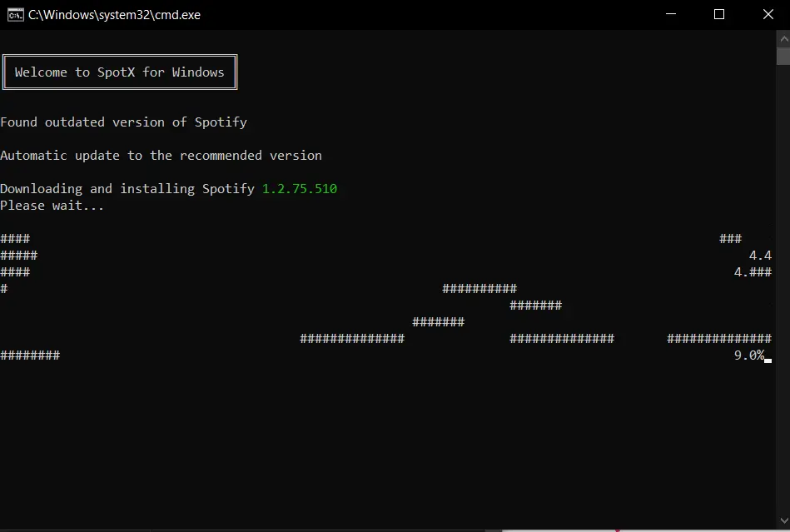Click the scrollbar up arrow
The image size is (790, 532).
783,38
